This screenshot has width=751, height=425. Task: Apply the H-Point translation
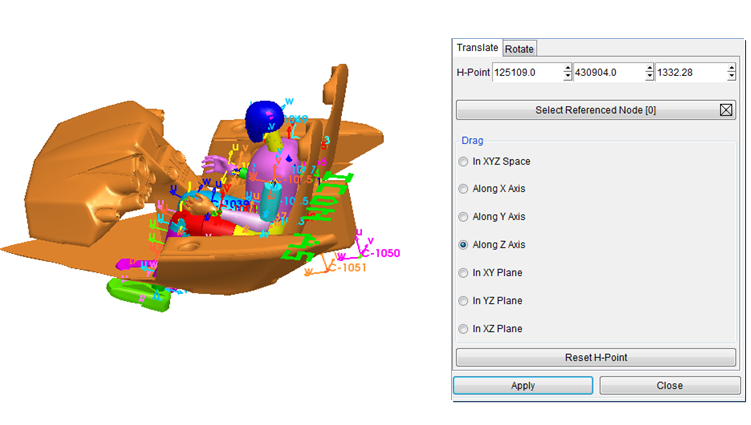pyautogui.click(x=523, y=386)
